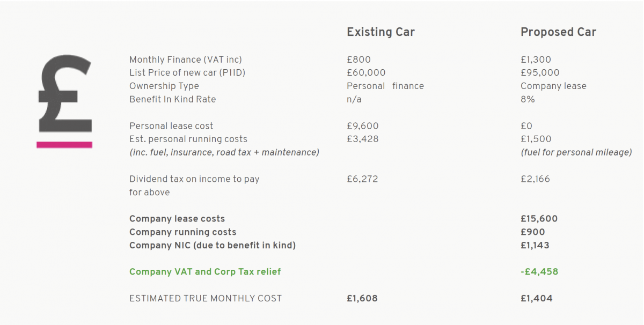The image size is (644, 325).
Task: Click Company NIC due to benefit in kind
Action: pos(213,246)
